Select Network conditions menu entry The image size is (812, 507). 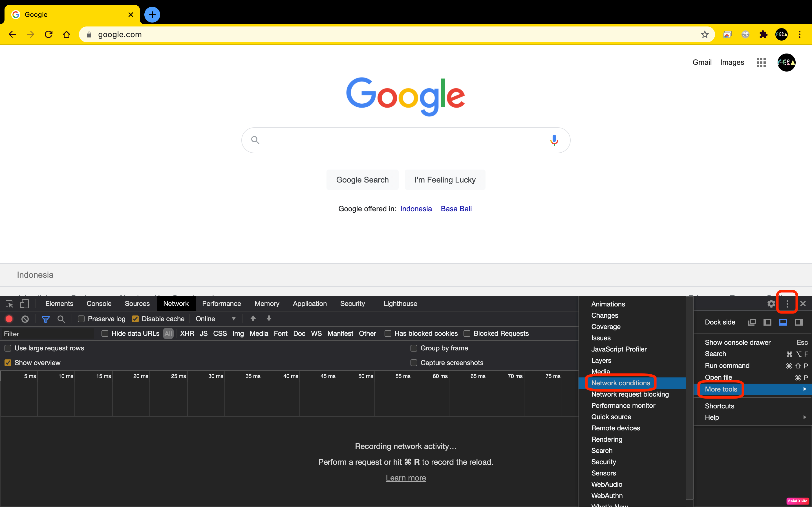[620, 383]
